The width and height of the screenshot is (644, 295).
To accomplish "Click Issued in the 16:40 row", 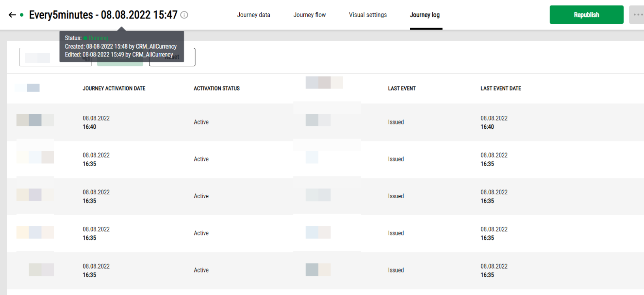I will point(396,122).
